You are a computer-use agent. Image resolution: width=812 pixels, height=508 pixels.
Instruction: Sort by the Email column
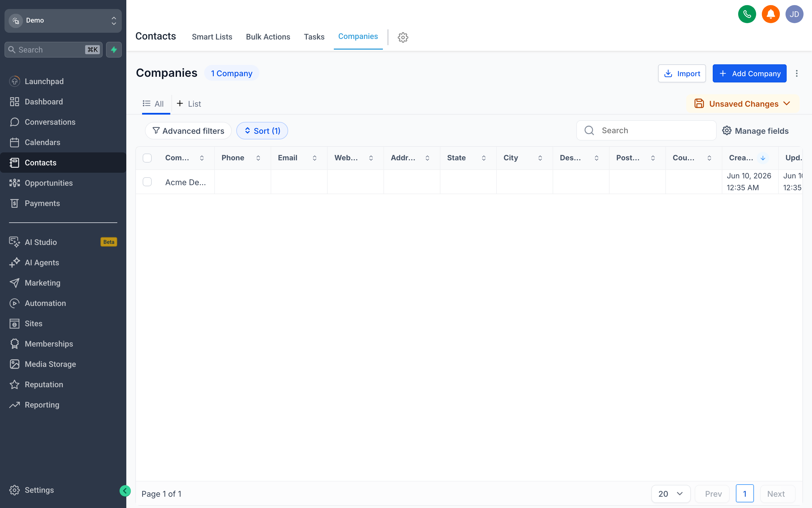tap(314, 158)
